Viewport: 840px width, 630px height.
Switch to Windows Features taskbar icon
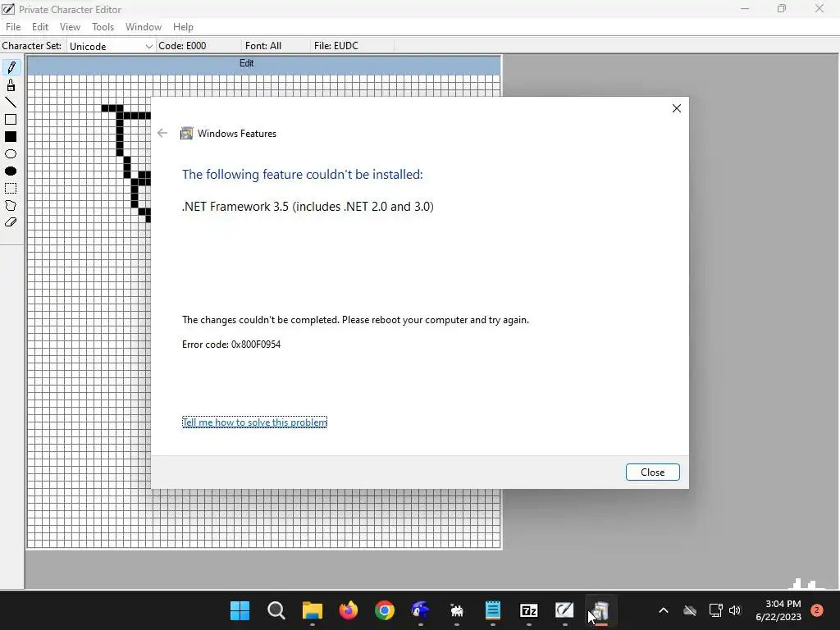tap(600, 610)
